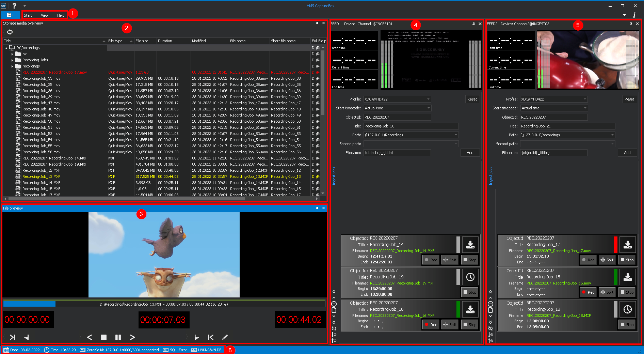Open FEED2 Profile dropdown
644x354 pixels.
(x=585, y=99)
